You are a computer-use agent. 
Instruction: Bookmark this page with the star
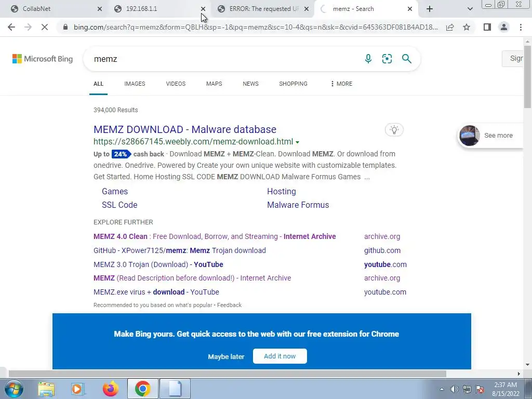(x=467, y=27)
